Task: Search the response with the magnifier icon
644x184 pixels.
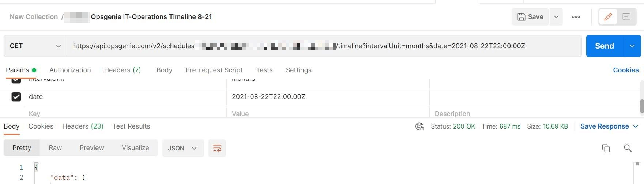Action: click(x=628, y=148)
